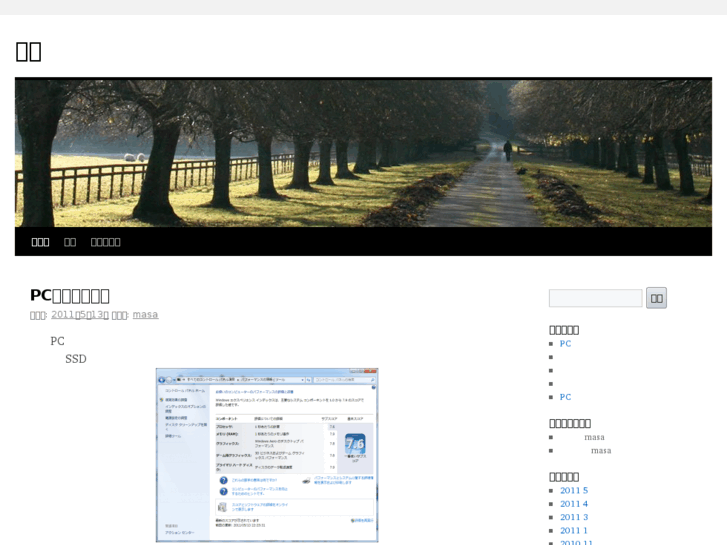The image size is (727, 545).
Task: Open the Windows performance score screenshot thumbnail
Action: coord(267,455)
